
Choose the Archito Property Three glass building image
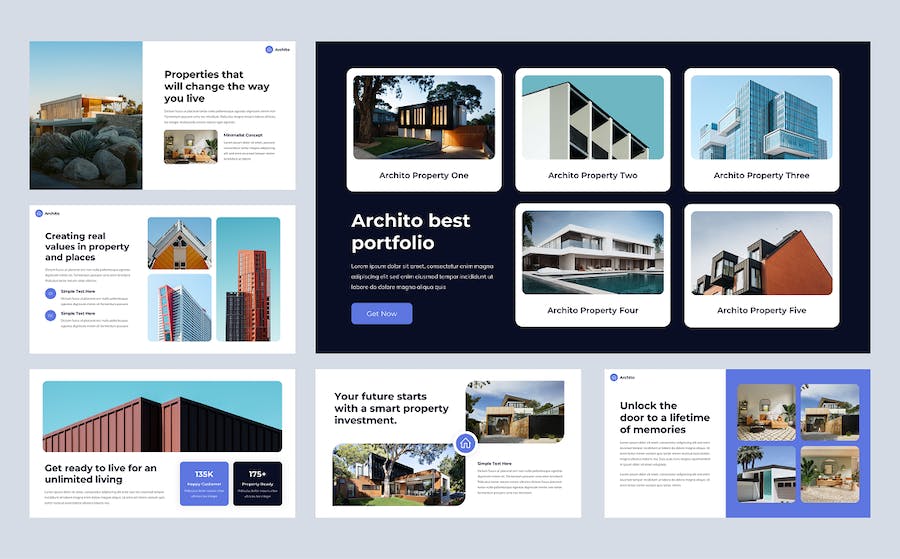(761, 117)
